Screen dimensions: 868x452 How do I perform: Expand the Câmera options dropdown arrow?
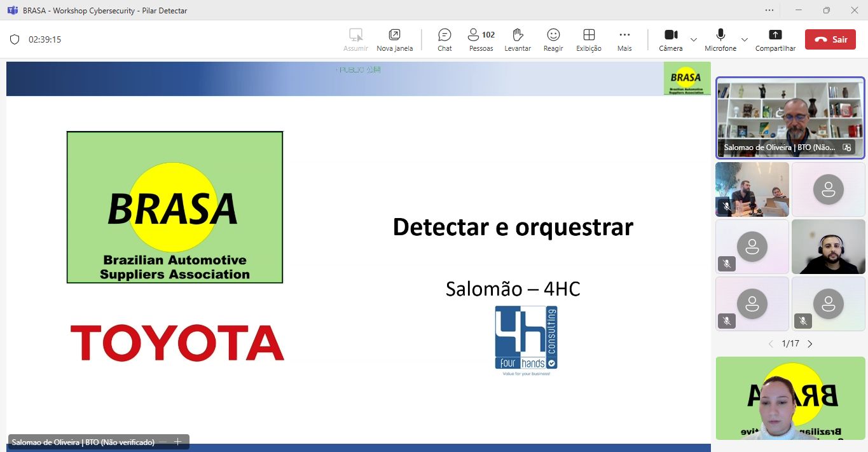pyautogui.click(x=694, y=39)
